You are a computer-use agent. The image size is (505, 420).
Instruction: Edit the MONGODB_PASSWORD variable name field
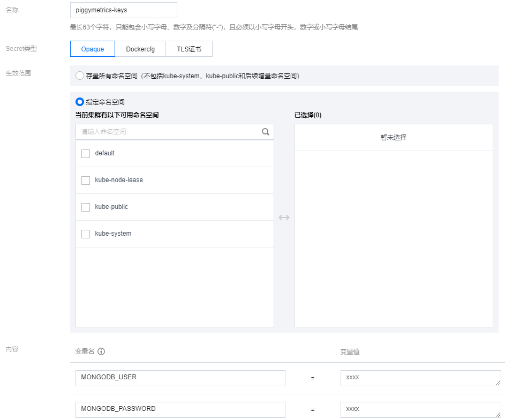tap(180, 410)
